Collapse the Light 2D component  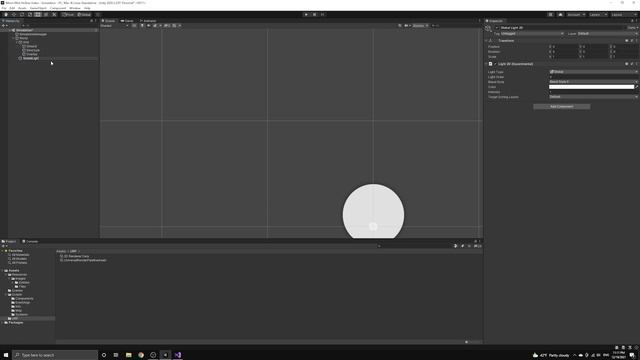pyautogui.click(x=486, y=64)
